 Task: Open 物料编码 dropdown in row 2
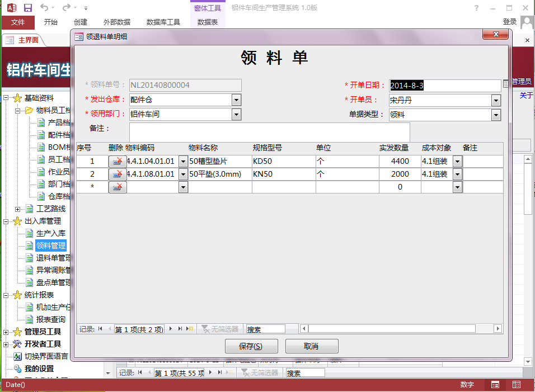(x=183, y=174)
